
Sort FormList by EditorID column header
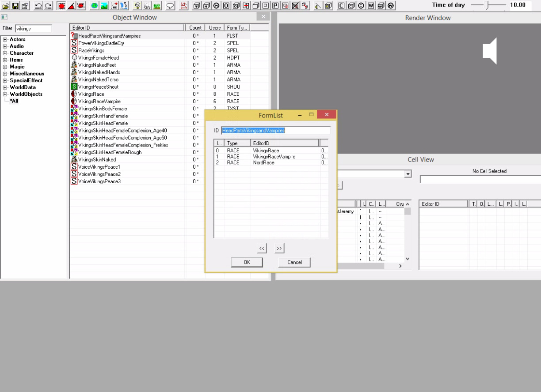pyautogui.click(x=285, y=143)
